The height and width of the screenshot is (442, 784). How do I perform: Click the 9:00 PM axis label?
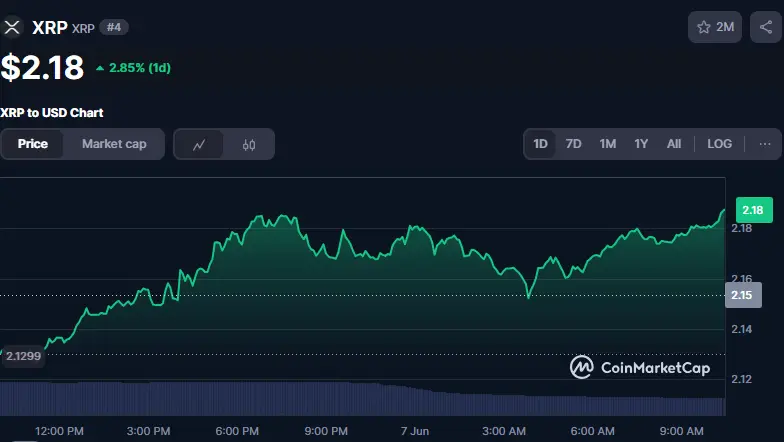(x=326, y=431)
